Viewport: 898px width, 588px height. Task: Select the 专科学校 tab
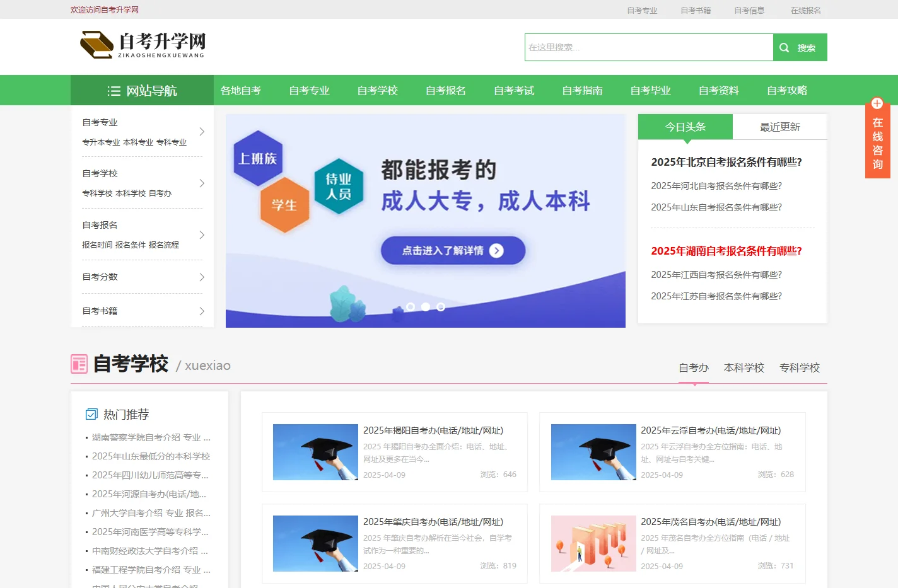pos(800,367)
